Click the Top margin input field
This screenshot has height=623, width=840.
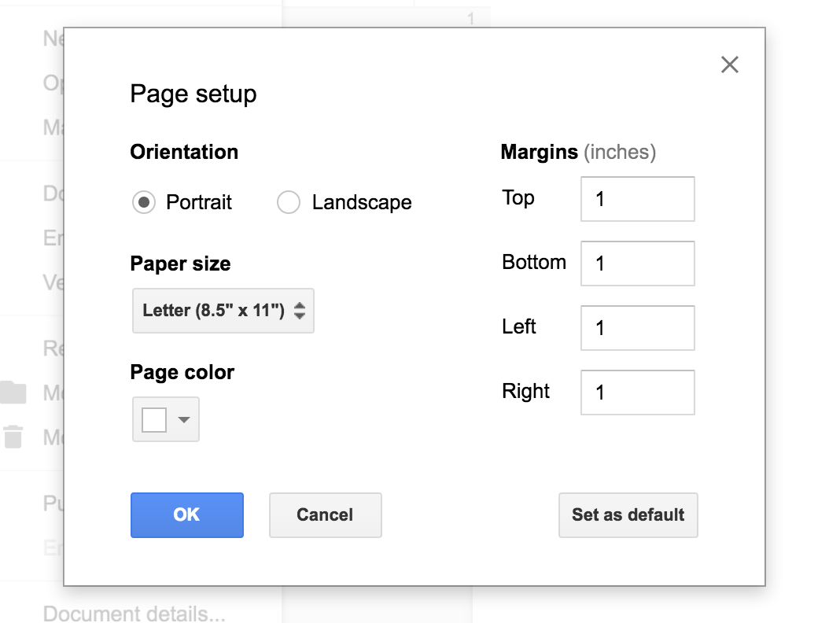(x=637, y=199)
